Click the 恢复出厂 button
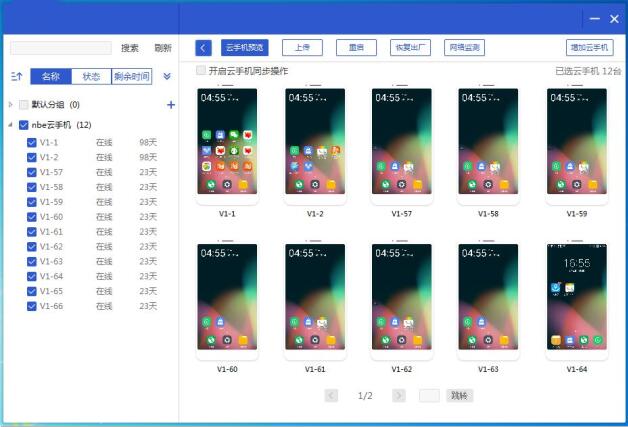 coord(410,47)
